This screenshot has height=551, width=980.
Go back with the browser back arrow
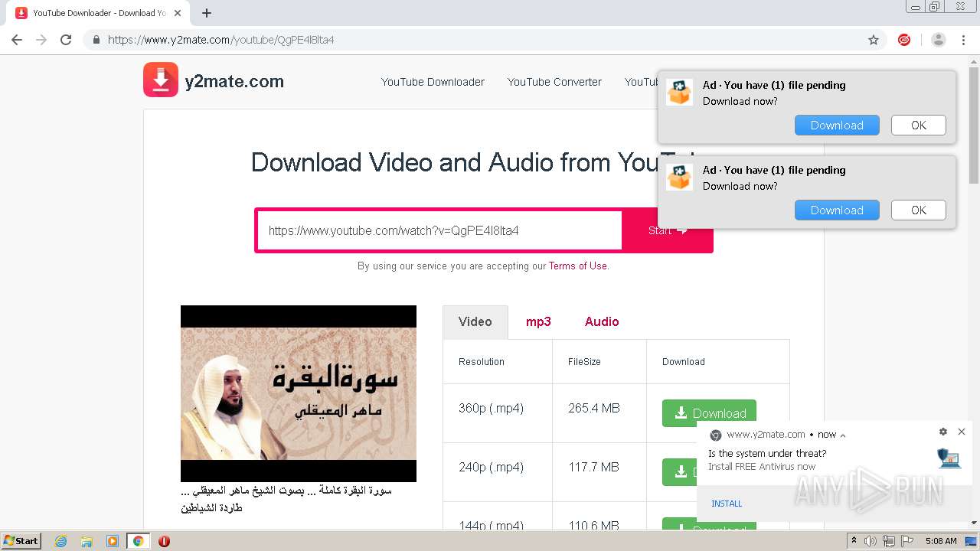[17, 40]
